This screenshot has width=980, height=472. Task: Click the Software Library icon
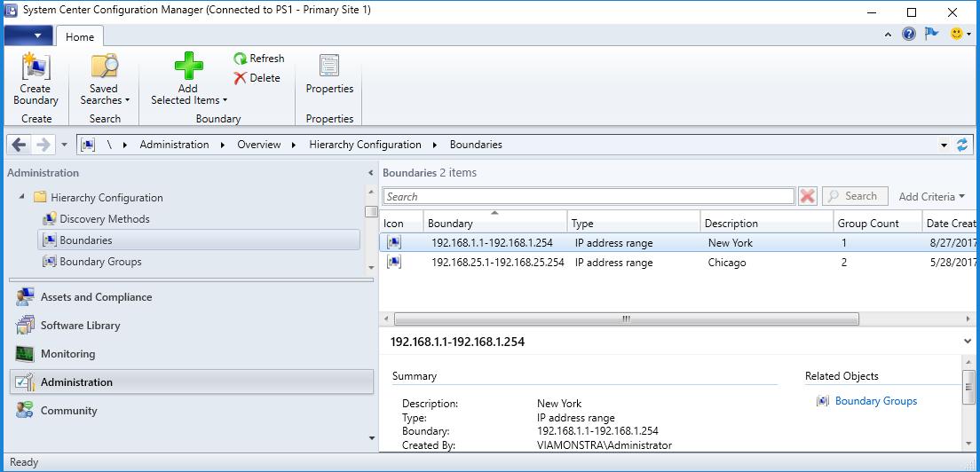[25, 326]
